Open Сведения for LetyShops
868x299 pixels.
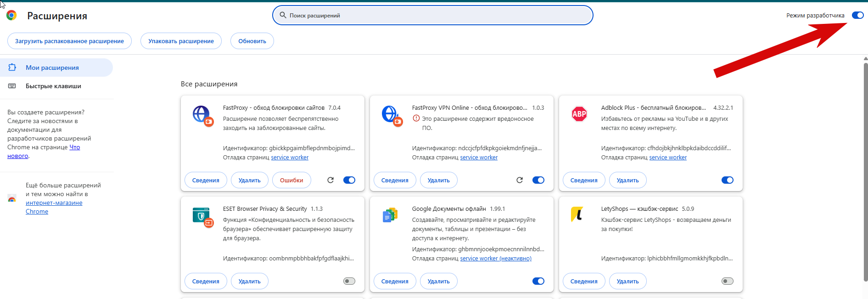(x=584, y=281)
